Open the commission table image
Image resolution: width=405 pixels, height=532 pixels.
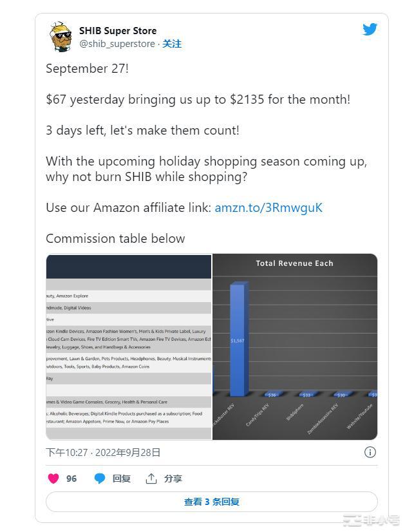[x=128, y=347]
